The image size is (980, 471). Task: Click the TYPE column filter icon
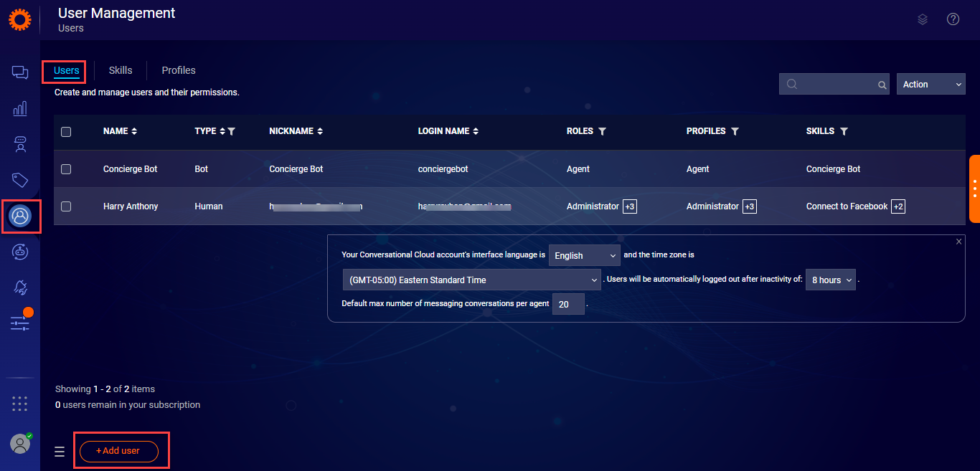[x=232, y=132]
